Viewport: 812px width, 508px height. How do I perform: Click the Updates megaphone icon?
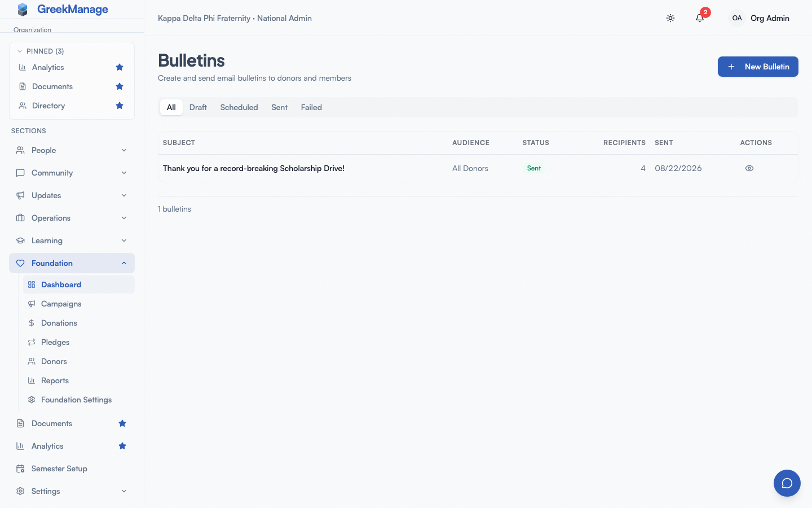(x=20, y=195)
